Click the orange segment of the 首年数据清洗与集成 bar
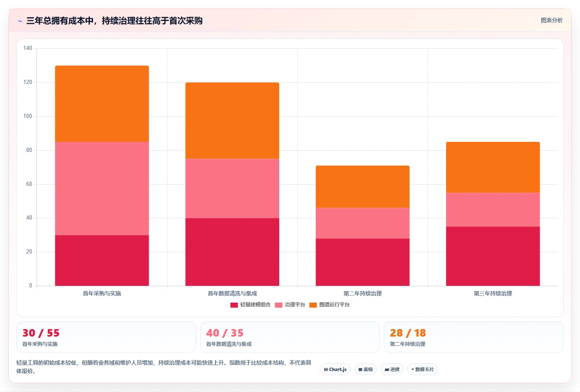Image resolution: width=580 pixels, height=392 pixels. point(232,120)
